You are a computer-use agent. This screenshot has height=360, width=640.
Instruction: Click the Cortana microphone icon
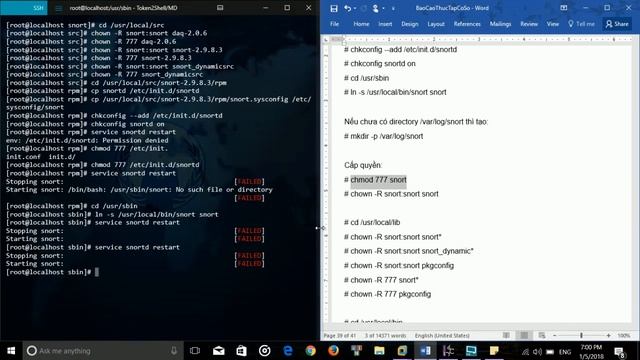(174, 351)
